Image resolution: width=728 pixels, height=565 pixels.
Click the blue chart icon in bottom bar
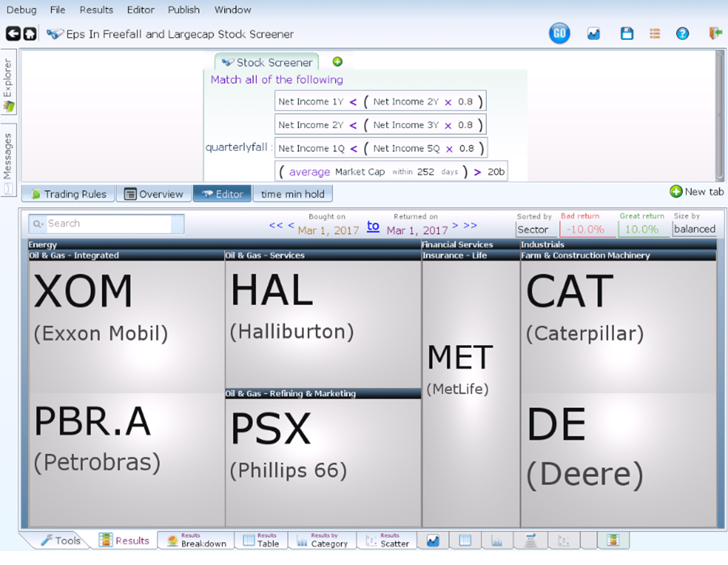coord(433,540)
